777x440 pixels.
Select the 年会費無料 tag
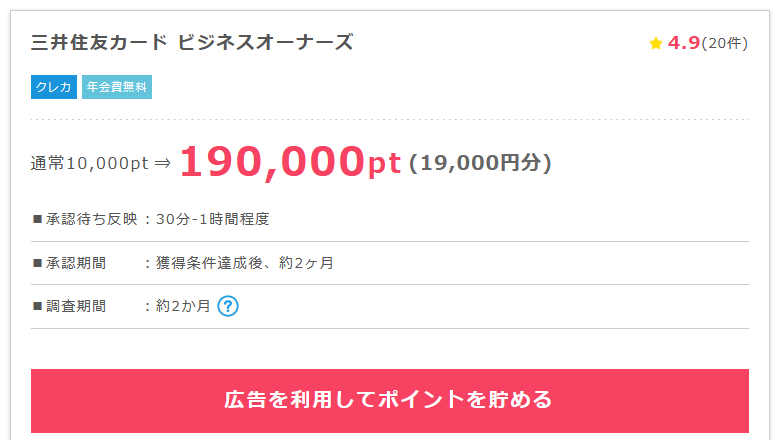[x=117, y=88]
